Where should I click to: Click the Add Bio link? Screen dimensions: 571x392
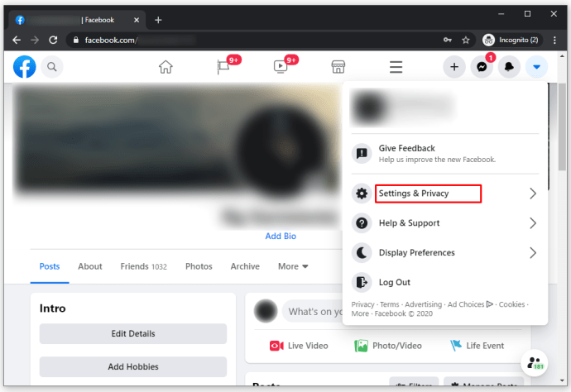(x=281, y=237)
